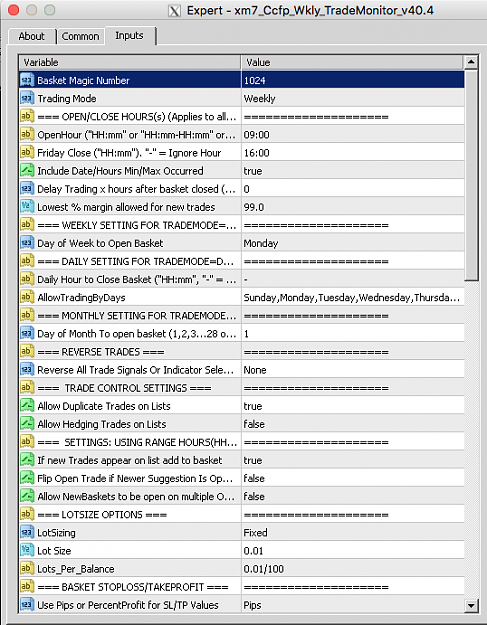Click the double icon beside Lot Size
This screenshot has height=625, width=487.
tap(27, 550)
